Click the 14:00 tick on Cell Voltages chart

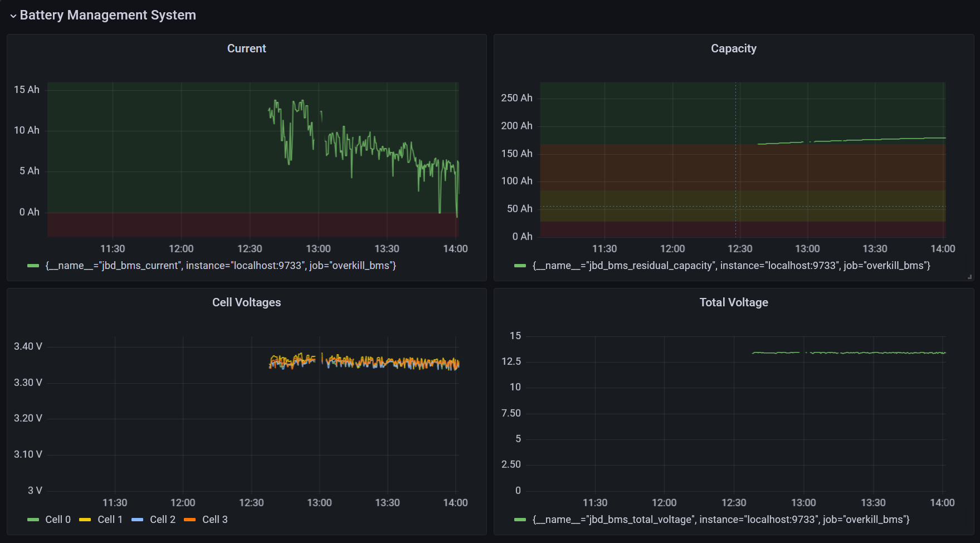tap(455, 503)
